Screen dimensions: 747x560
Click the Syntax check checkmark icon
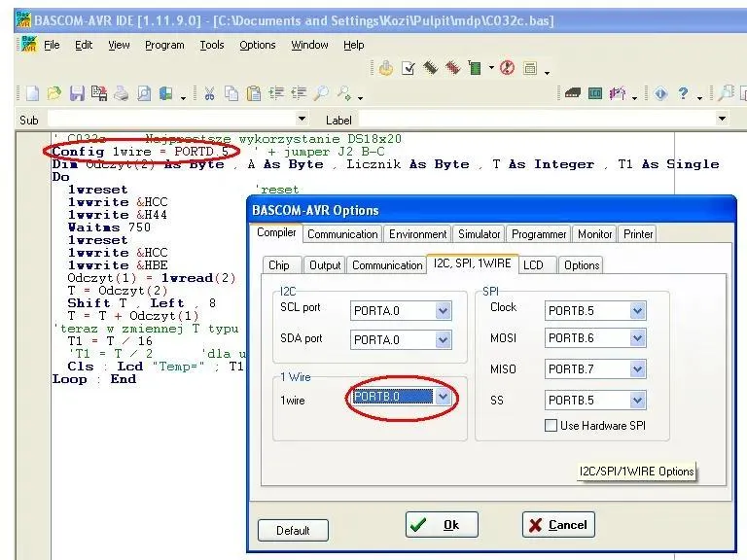point(409,68)
